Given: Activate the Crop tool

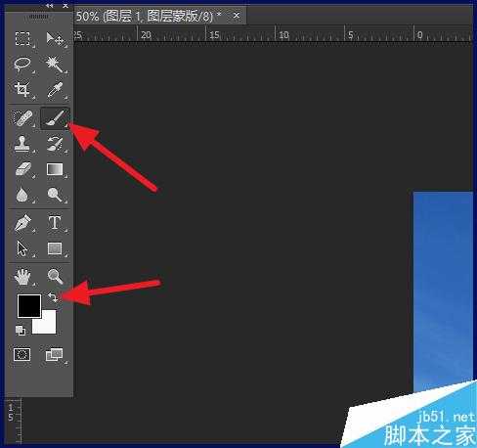Looking at the screenshot, I should [22, 89].
